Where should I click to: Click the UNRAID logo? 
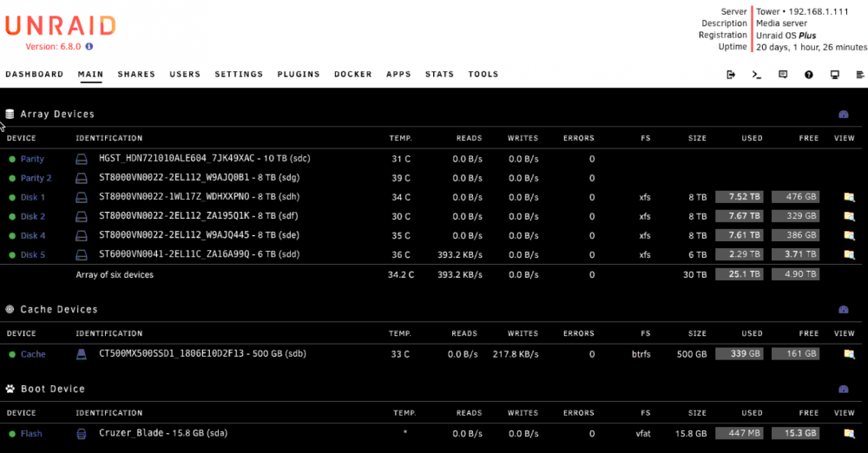point(61,25)
